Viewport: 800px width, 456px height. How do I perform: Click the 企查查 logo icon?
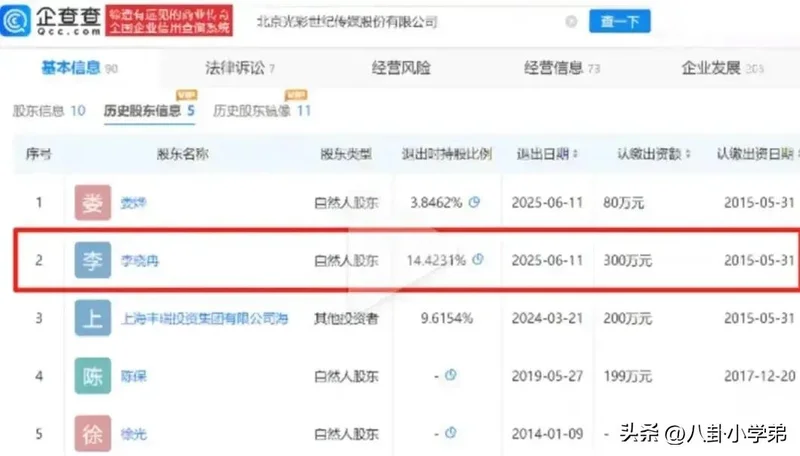15,20
